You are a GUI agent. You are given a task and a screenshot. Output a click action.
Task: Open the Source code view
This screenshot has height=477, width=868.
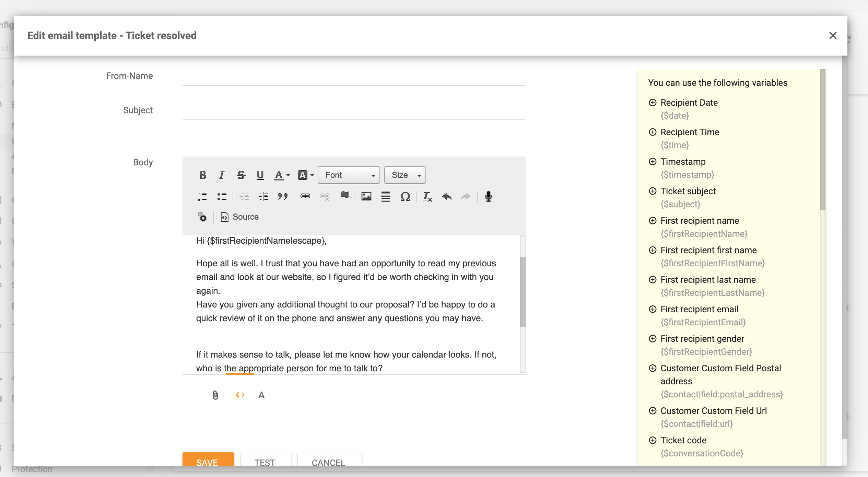[239, 217]
